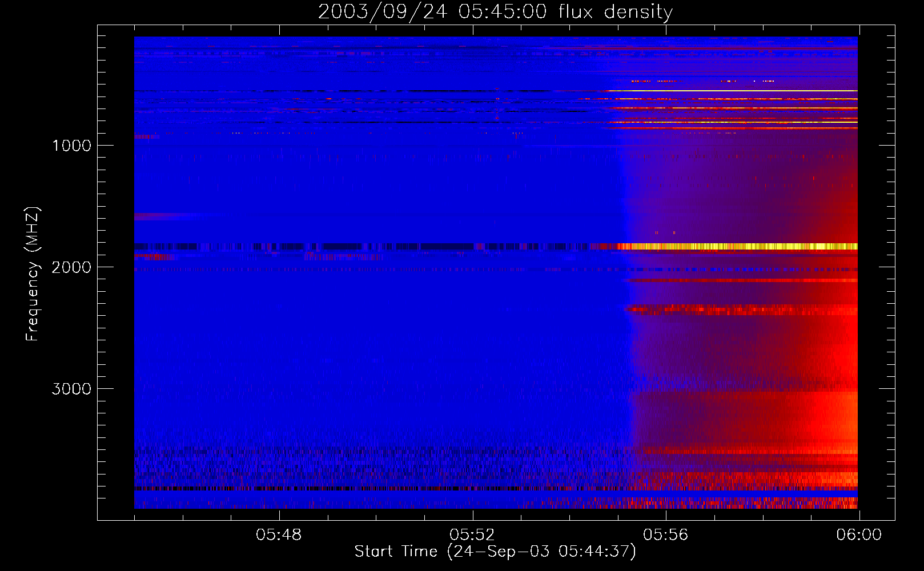Select the 2000 frequency axis label
This screenshot has width=924, height=571.
pyautogui.click(x=72, y=267)
